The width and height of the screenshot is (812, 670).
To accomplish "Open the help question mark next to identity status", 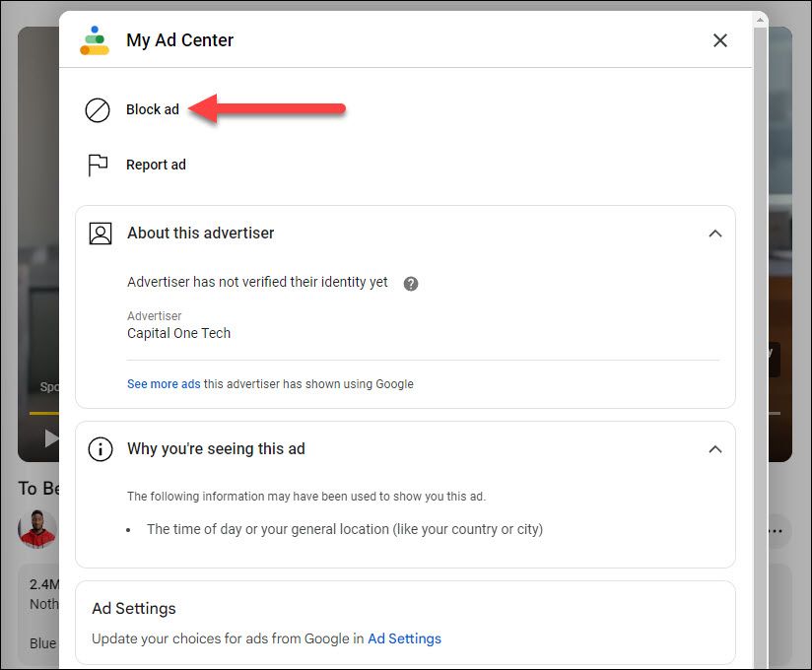I will (410, 283).
